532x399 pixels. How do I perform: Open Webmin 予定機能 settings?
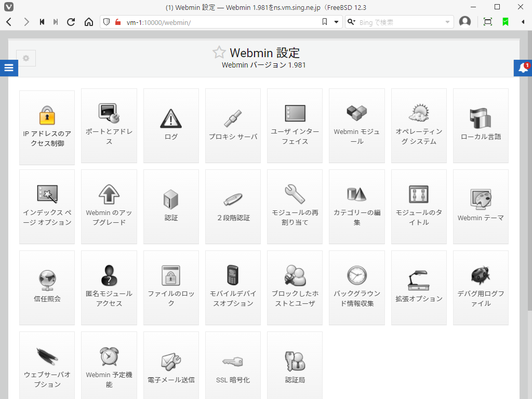pos(109,366)
